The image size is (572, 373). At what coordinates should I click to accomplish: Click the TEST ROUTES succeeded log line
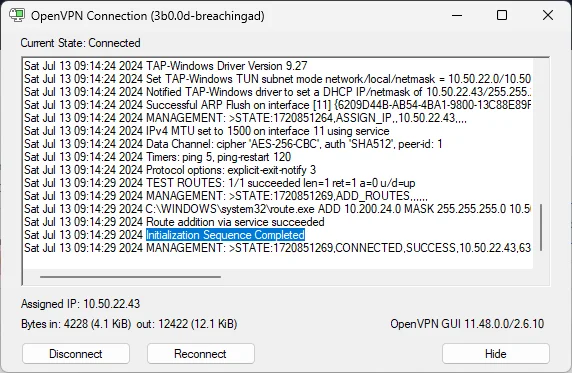point(220,182)
